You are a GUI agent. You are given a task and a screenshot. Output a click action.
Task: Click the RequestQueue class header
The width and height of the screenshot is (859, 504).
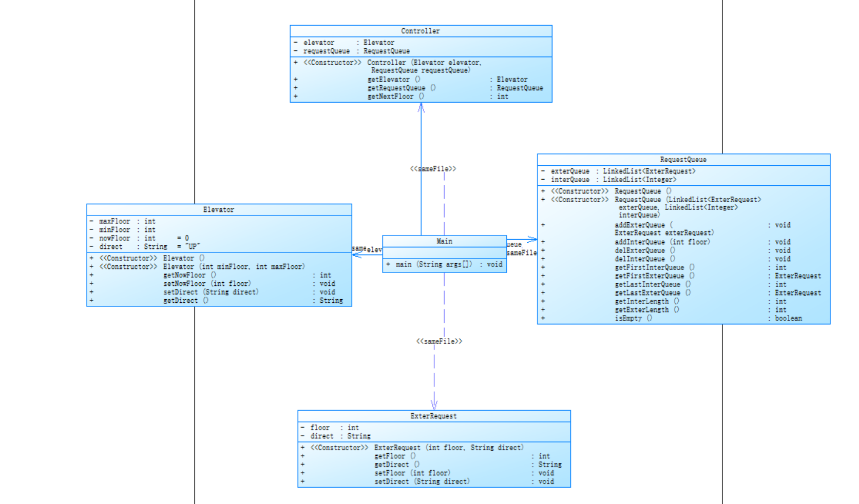click(683, 160)
